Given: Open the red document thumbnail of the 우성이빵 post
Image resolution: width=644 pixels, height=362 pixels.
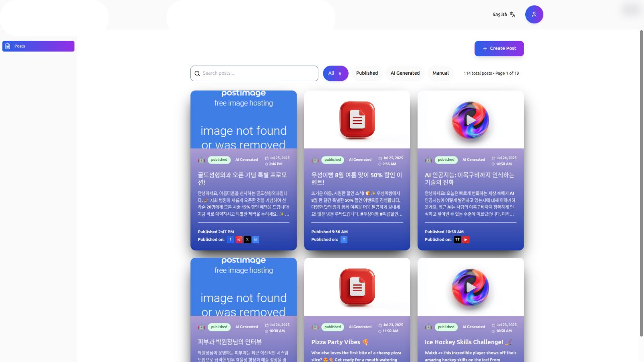Looking at the screenshot, I should pos(357,120).
